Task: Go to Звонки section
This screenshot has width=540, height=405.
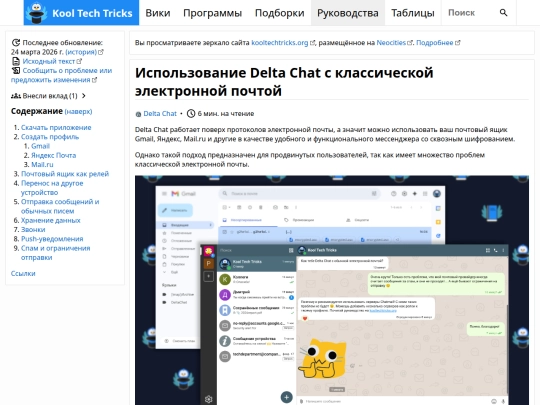Action: click(x=33, y=230)
